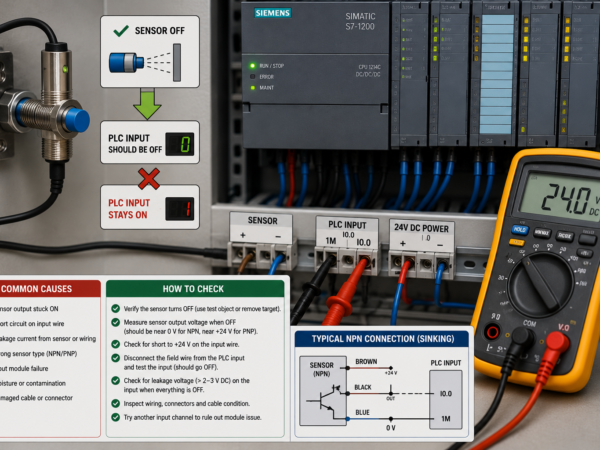Image resolution: width=600 pixels, height=450 pixels.
Task: Click the multimeter HOLD button
Action: pos(520,230)
